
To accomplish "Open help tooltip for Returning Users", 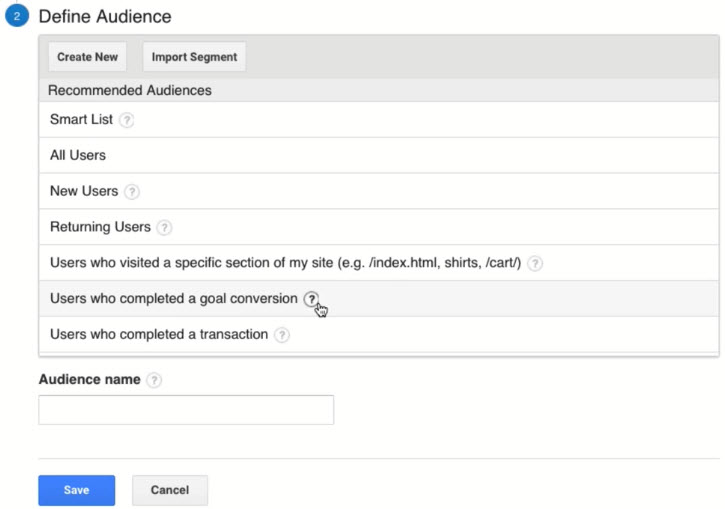I will click(x=164, y=228).
